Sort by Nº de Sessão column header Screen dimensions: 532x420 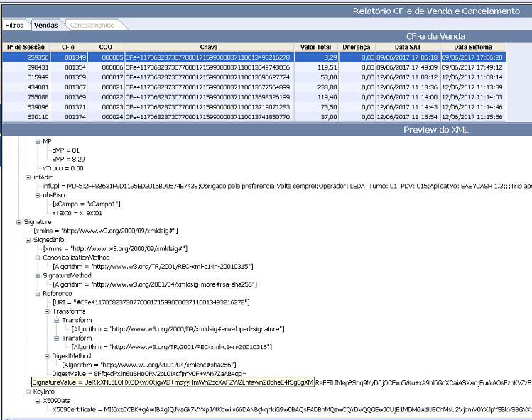coord(26,47)
